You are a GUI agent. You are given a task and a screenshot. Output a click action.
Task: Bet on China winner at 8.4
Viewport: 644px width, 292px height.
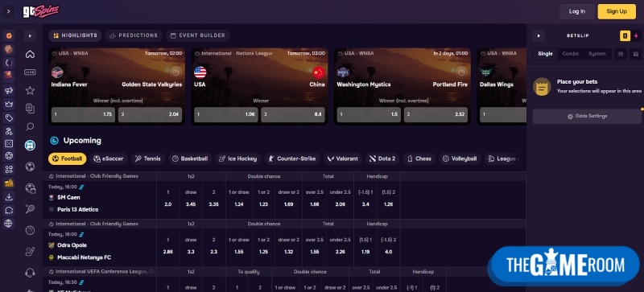tap(293, 114)
